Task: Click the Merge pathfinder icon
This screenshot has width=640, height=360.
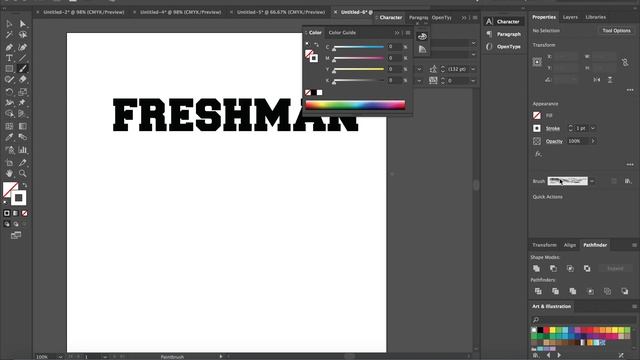Action: coord(573,291)
